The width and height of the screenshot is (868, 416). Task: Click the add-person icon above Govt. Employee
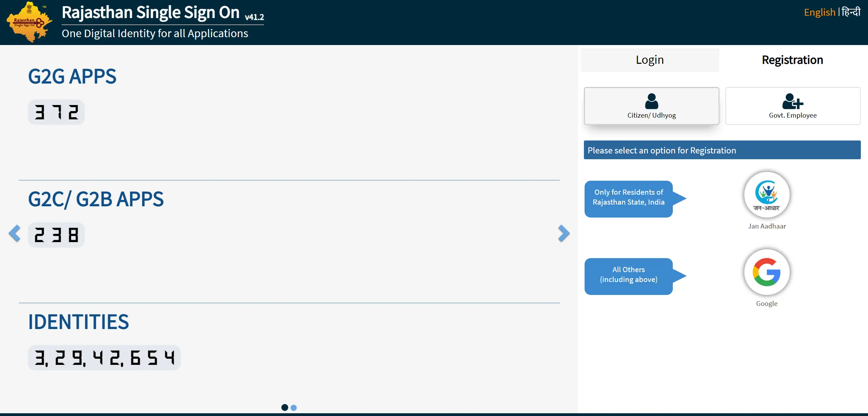[793, 101]
